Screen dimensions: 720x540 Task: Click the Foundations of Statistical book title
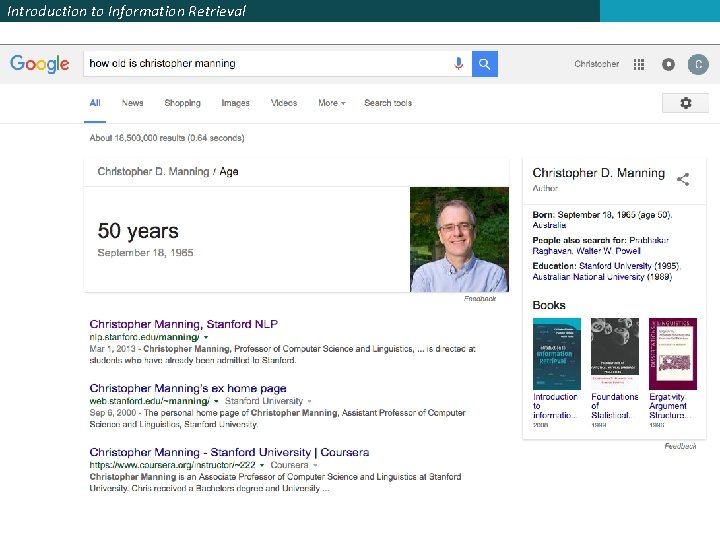click(614, 406)
